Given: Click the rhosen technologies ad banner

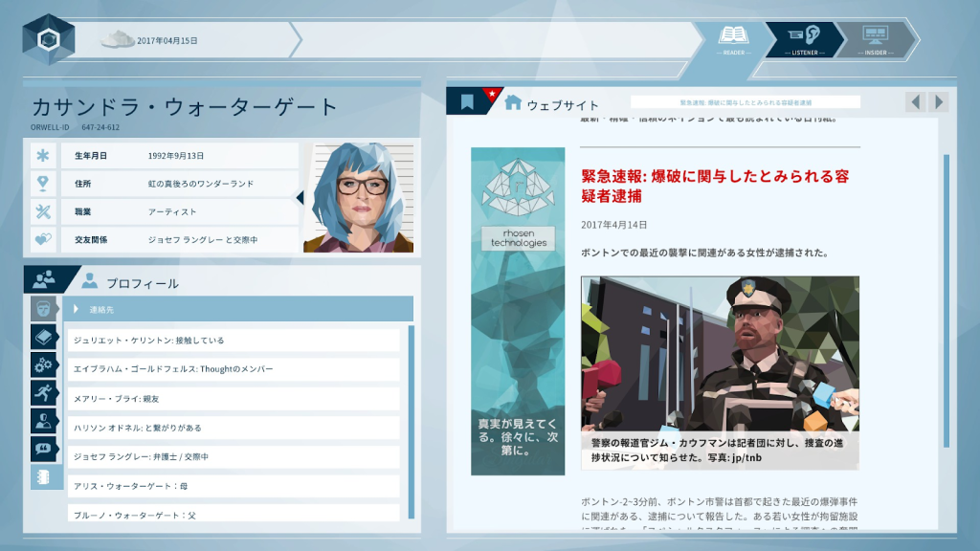Looking at the screenshot, I should 518,311.
